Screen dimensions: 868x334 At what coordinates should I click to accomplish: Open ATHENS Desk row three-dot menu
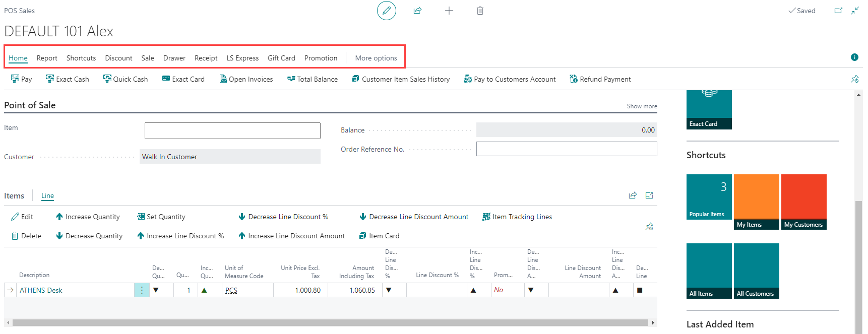[x=142, y=290]
